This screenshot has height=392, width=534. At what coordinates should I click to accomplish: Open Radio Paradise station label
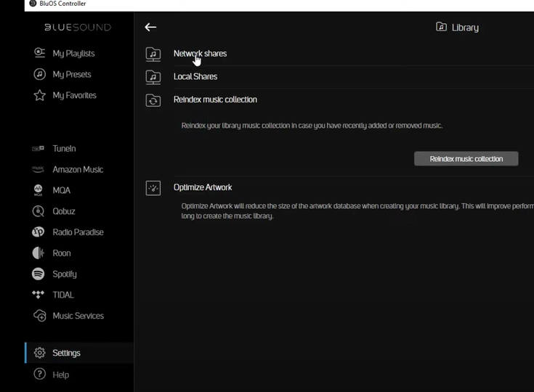point(78,232)
